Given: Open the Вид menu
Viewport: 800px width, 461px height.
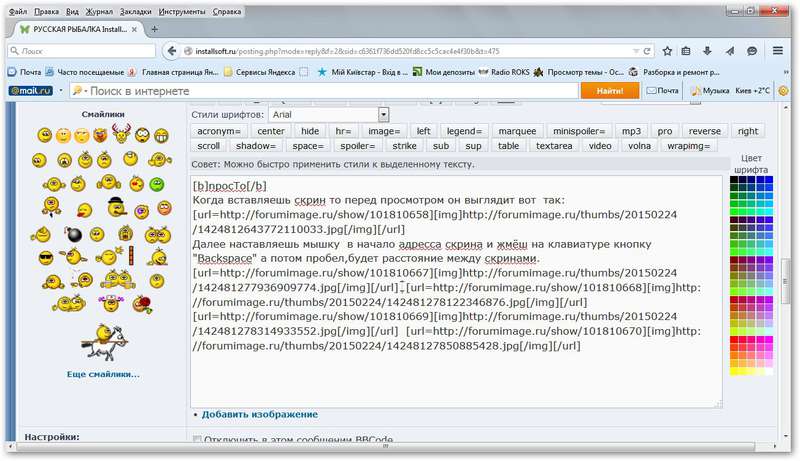Looking at the screenshot, I should [72, 11].
